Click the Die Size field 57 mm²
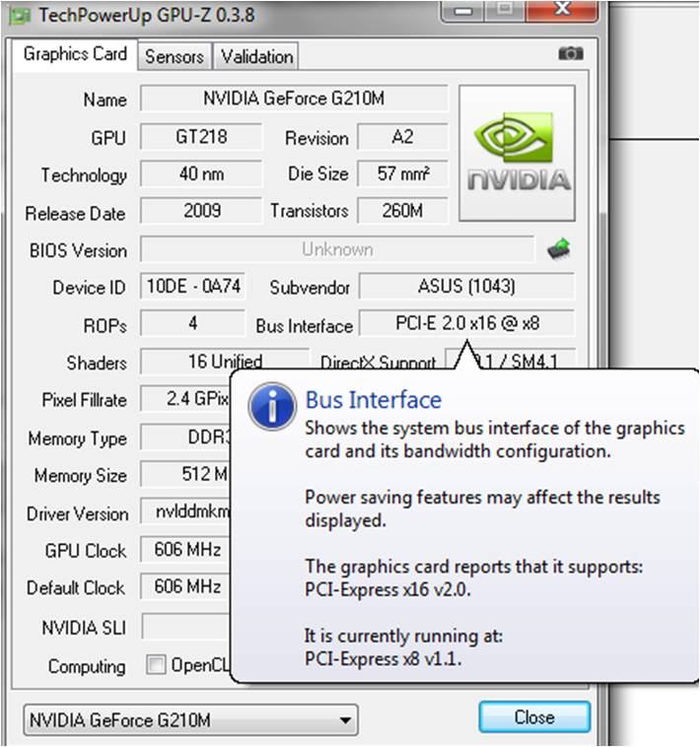The width and height of the screenshot is (700, 747). pyautogui.click(x=402, y=173)
